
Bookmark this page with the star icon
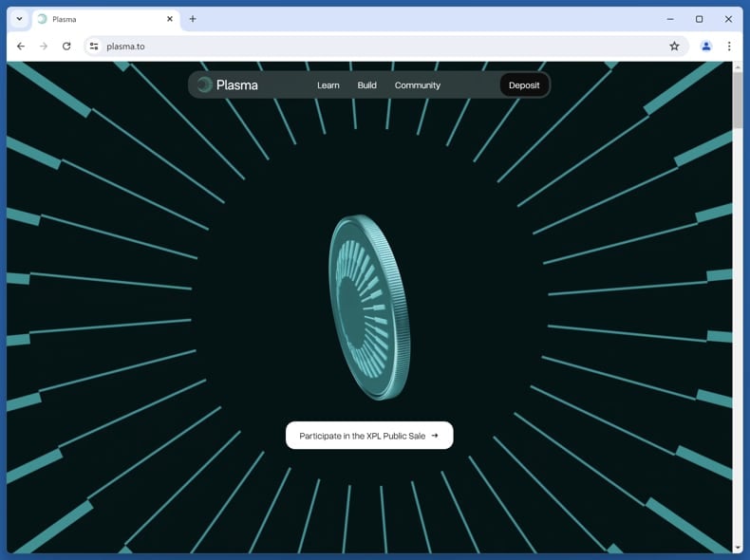pos(674,47)
